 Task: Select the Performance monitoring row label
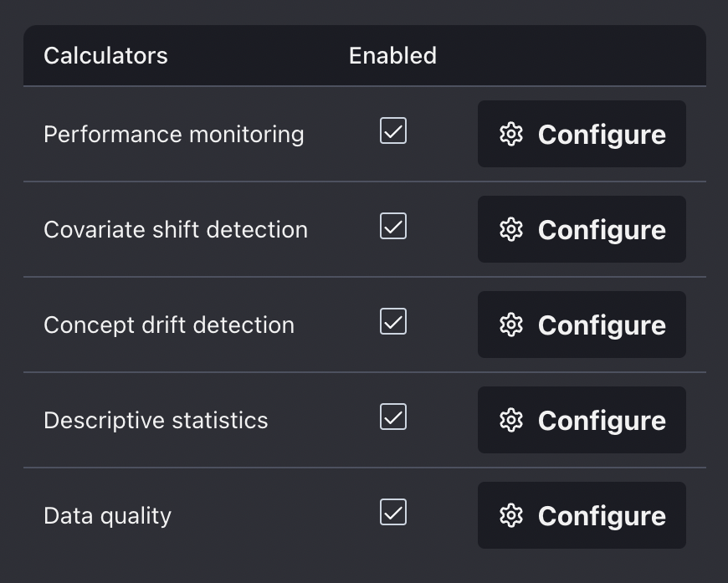[173, 135]
